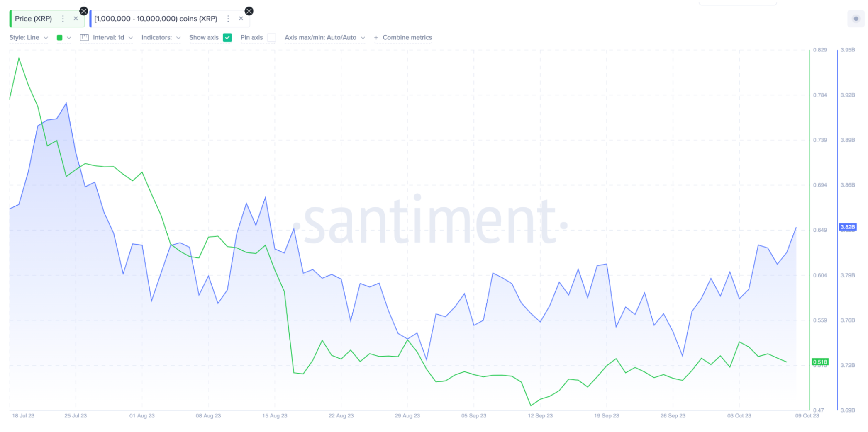This screenshot has width=868, height=432.
Task: Click the green line color swatch
Action: [59, 38]
